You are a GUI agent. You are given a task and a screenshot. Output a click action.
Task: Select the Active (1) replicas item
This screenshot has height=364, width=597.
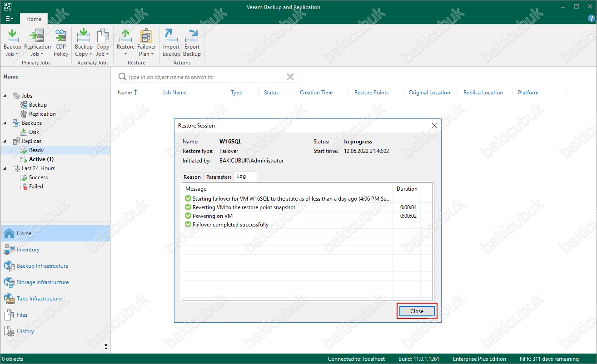pos(41,159)
